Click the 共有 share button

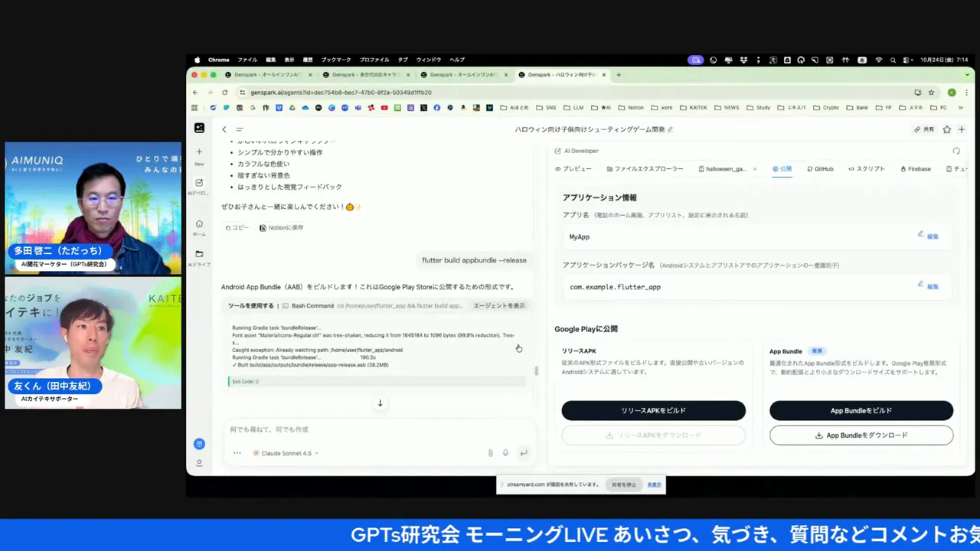pyautogui.click(x=924, y=130)
